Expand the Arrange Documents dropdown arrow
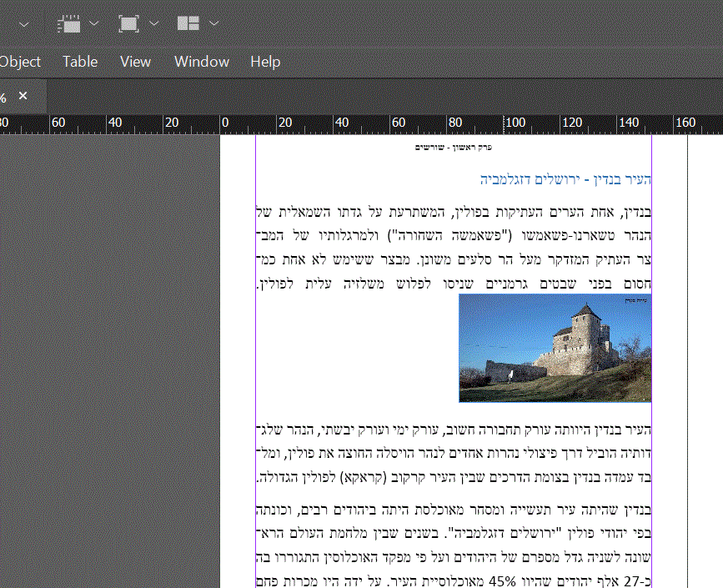723x588 pixels. tap(214, 24)
